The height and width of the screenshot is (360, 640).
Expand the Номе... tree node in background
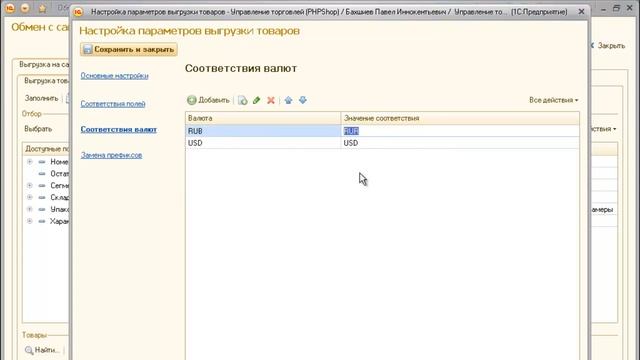(29, 162)
